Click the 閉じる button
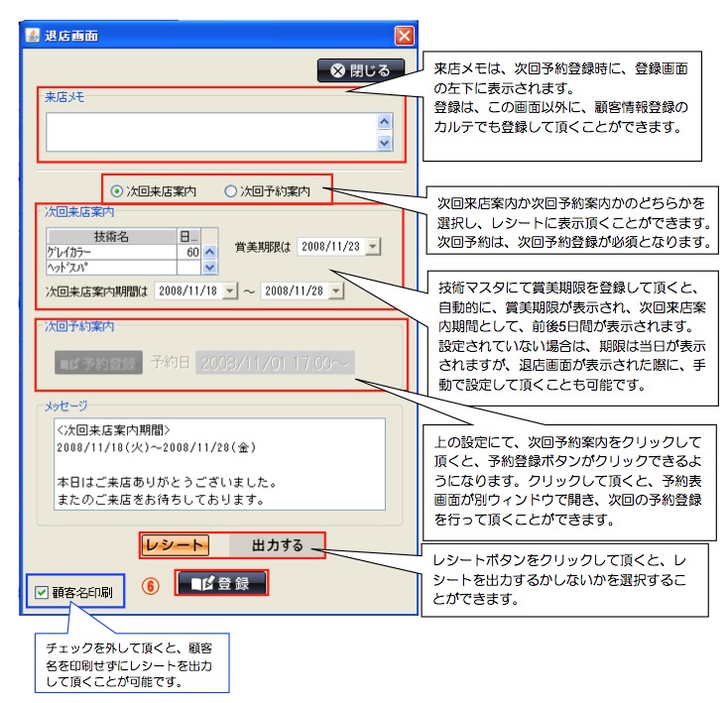The width and height of the screenshot is (728, 703). point(361,70)
